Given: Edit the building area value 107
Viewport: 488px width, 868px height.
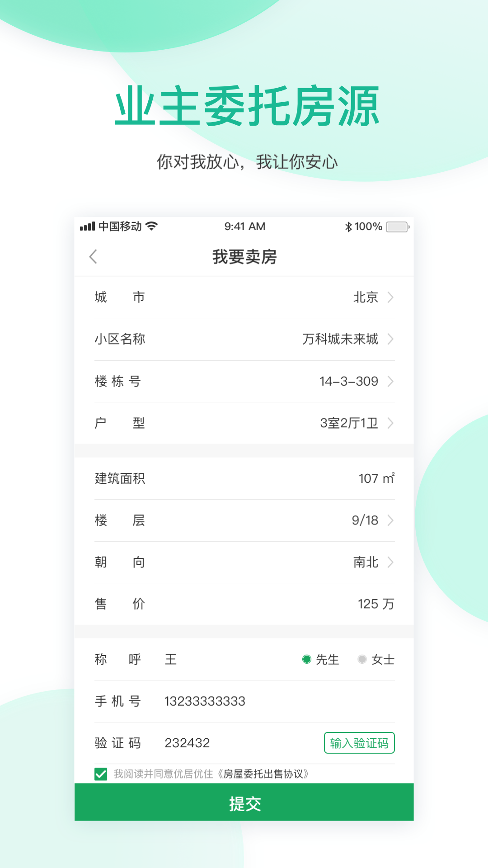Looking at the screenshot, I should coord(368,478).
